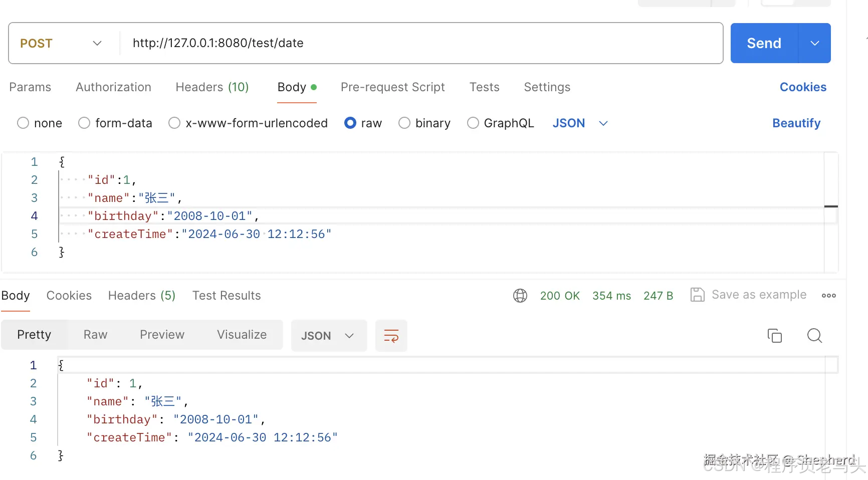Image resolution: width=868 pixels, height=480 pixels.
Task: Open the request body JSON language dropdown
Action: point(580,123)
